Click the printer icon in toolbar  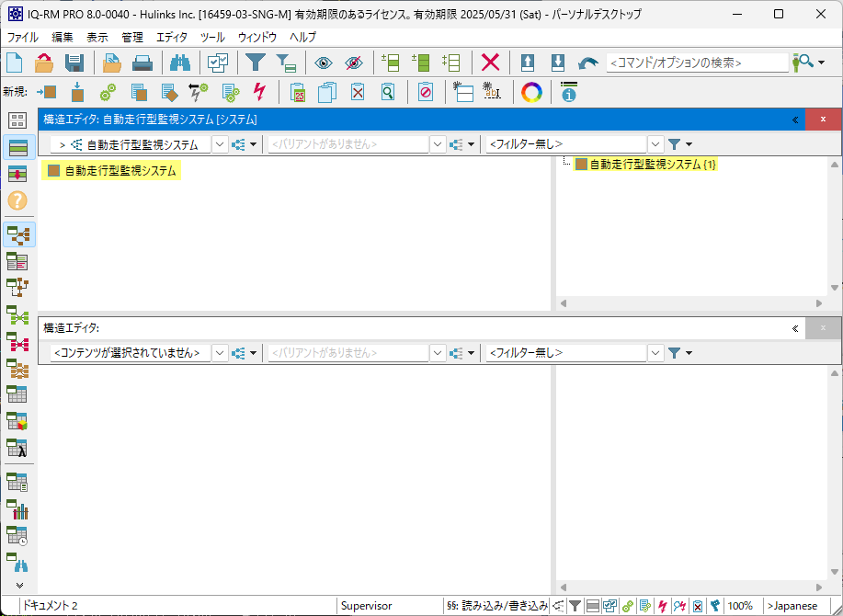point(142,63)
